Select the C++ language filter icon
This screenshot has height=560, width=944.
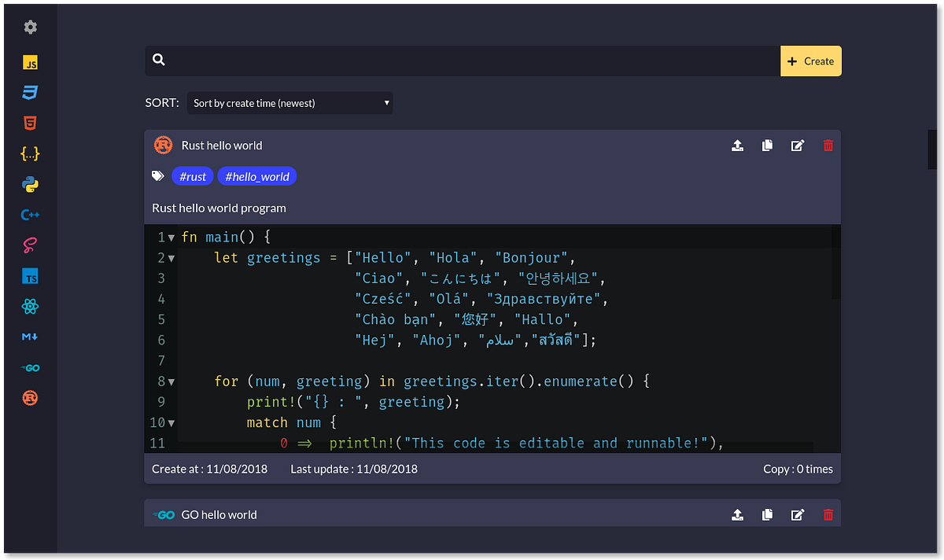[30, 214]
